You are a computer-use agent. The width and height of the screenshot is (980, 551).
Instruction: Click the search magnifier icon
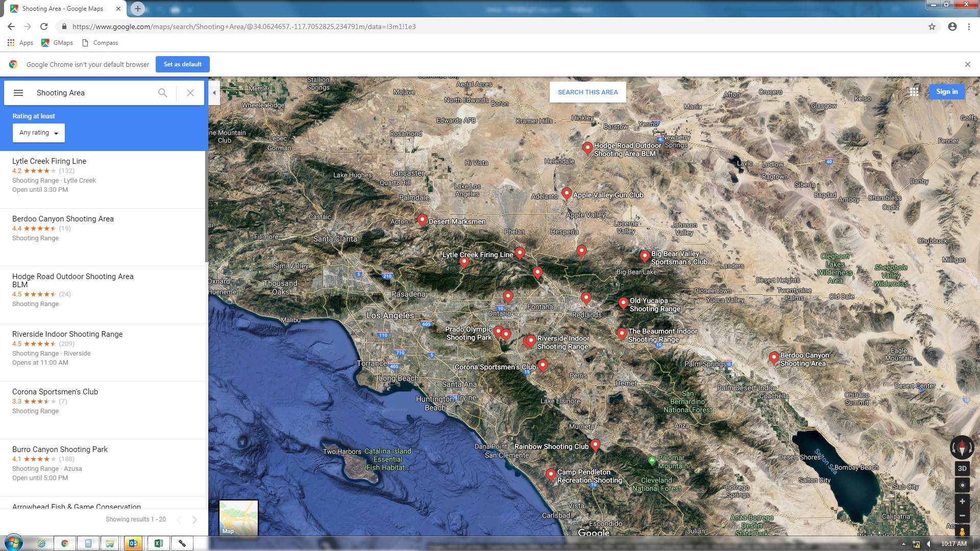pyautogui.click(x=162, y=93)
